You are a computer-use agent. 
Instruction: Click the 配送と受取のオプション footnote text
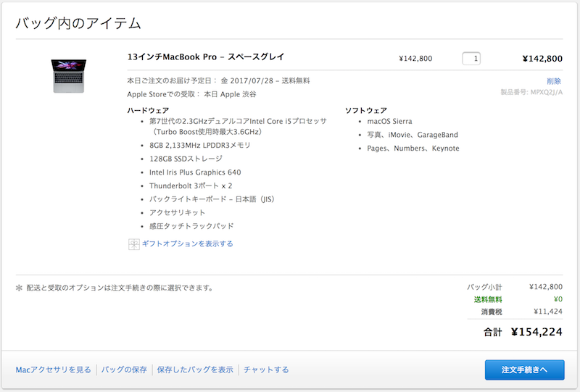coord(120,288)
